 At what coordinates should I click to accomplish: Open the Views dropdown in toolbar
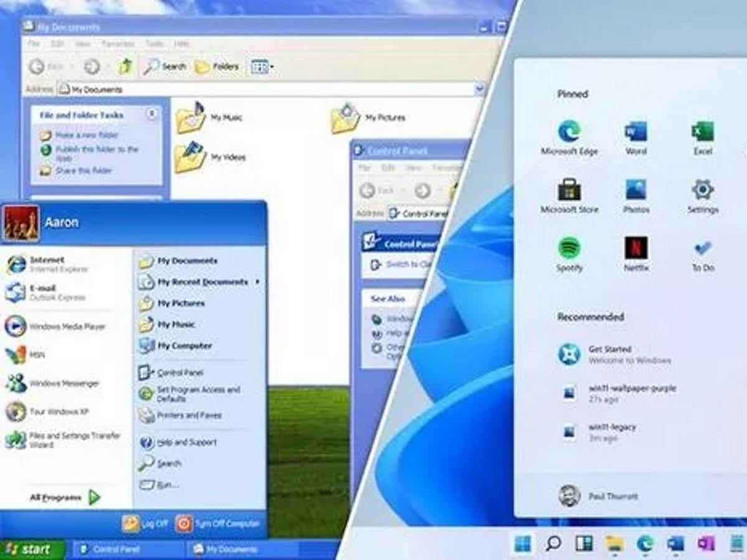tap(263, 67)
